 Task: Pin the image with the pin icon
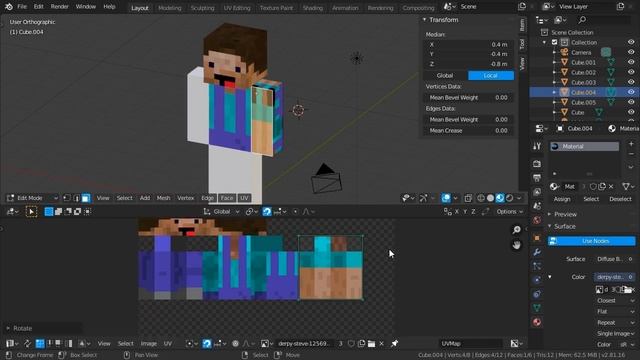pyautogui.click(x=394, y=344)
